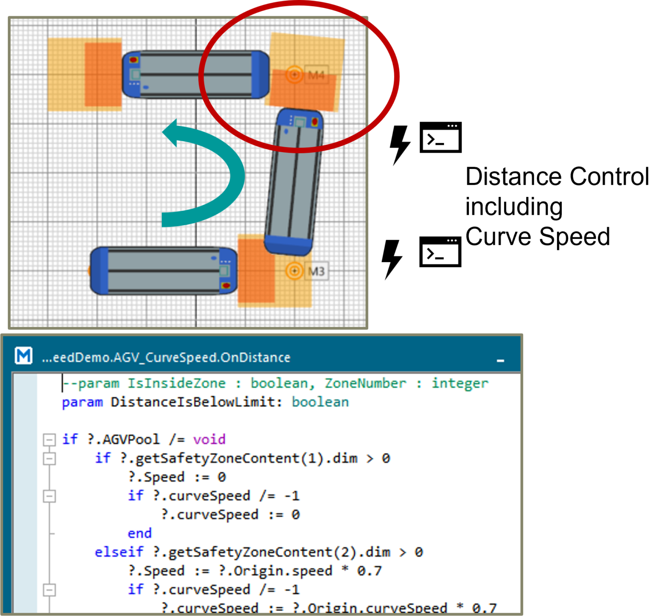This screenshot has width=672, height=616.
Task: Place cursor on the DistanceIsBelowLimit param line
Action: click(206, 402)
